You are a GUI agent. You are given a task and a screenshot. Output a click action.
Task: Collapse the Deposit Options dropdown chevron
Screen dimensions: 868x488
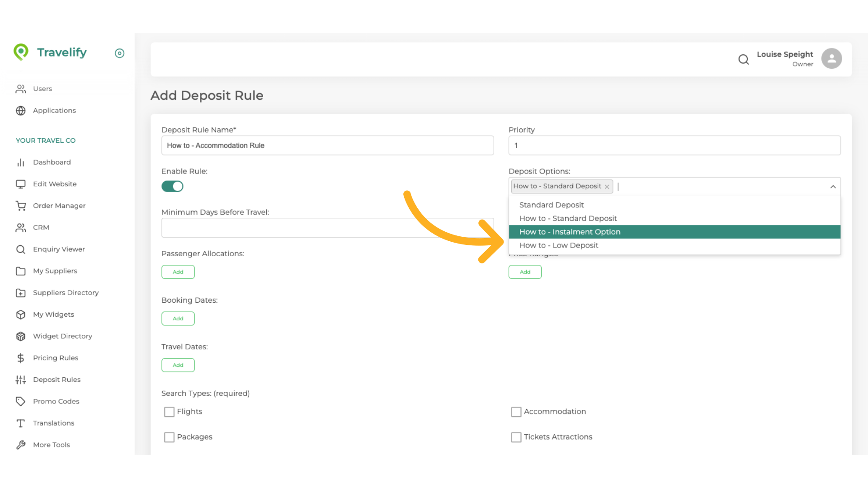(x=833, y=186)
